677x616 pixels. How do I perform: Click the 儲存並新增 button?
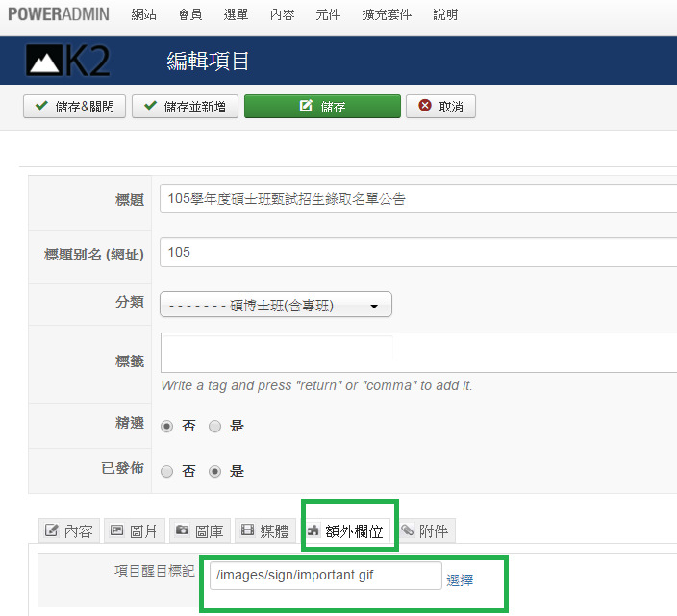tap(186, 106)
